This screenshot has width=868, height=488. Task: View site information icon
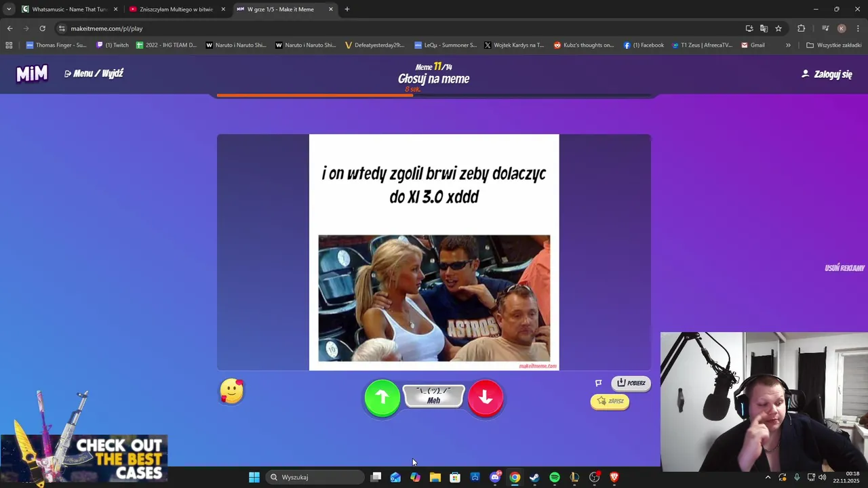coord(62,28)
